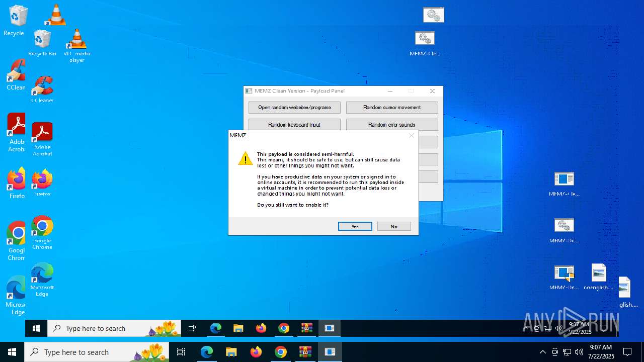644x362 pixels.
Task: Select the 'noenglish...' image file icon
Action: point(599,278)
